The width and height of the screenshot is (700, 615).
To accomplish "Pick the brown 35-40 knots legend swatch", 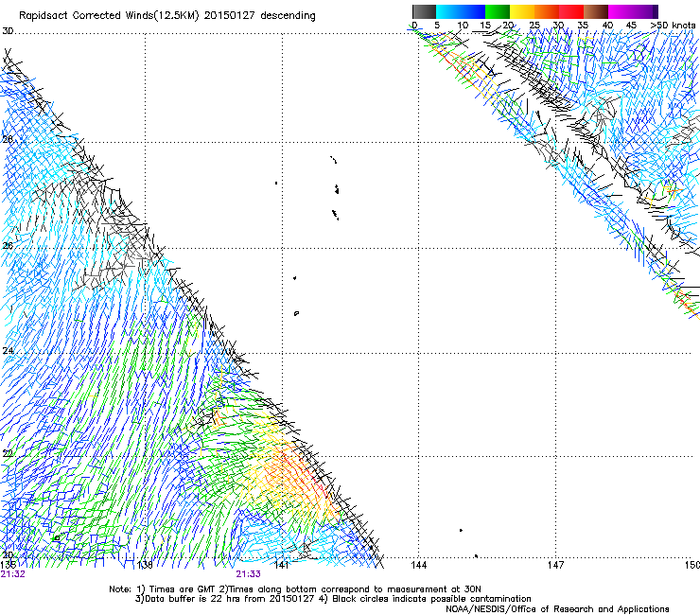I will coord(596,11).
